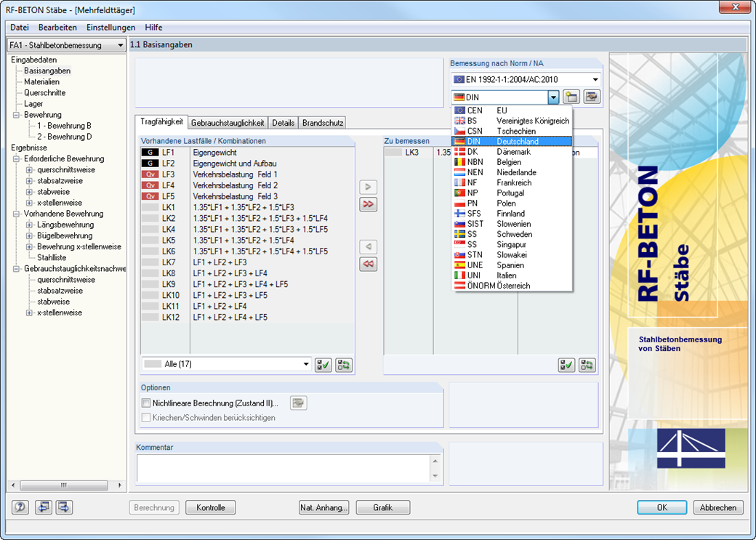This screenshot has height=540, width=756.
Task: Select 1 - Bewehrung B tree item
Action: (64, 126)
